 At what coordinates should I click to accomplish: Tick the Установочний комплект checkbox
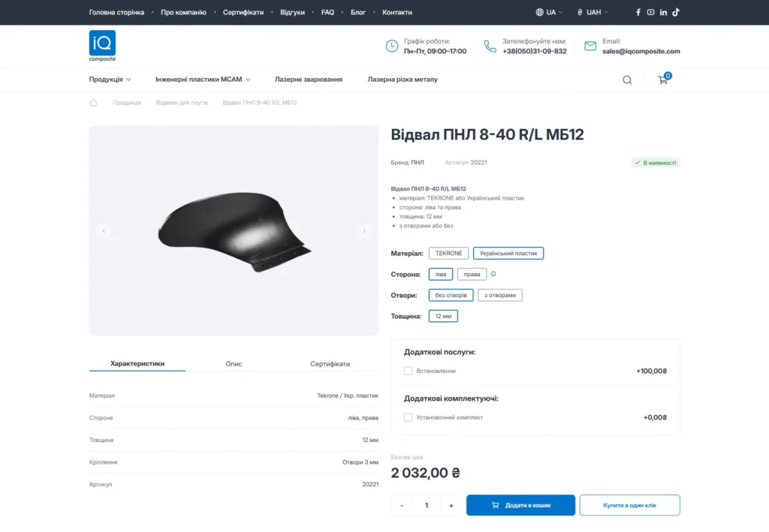[x=408, y=417]
